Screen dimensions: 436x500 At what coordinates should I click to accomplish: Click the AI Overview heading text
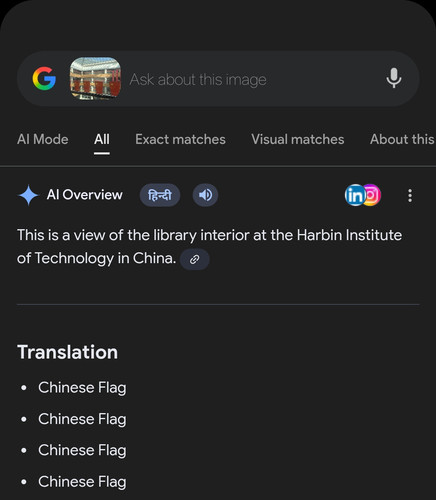pos(85,195)
